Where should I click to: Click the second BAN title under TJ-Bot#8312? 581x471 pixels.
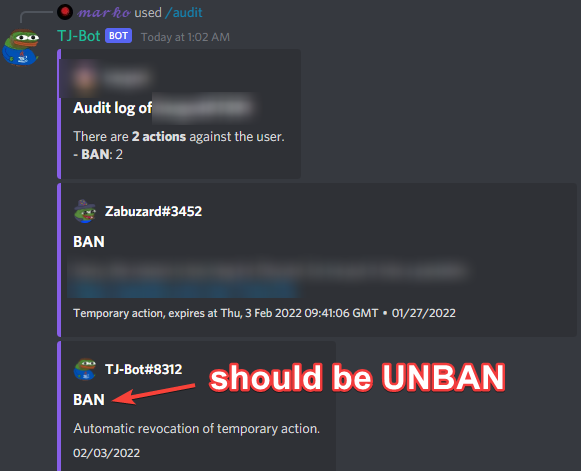(89, 399)
